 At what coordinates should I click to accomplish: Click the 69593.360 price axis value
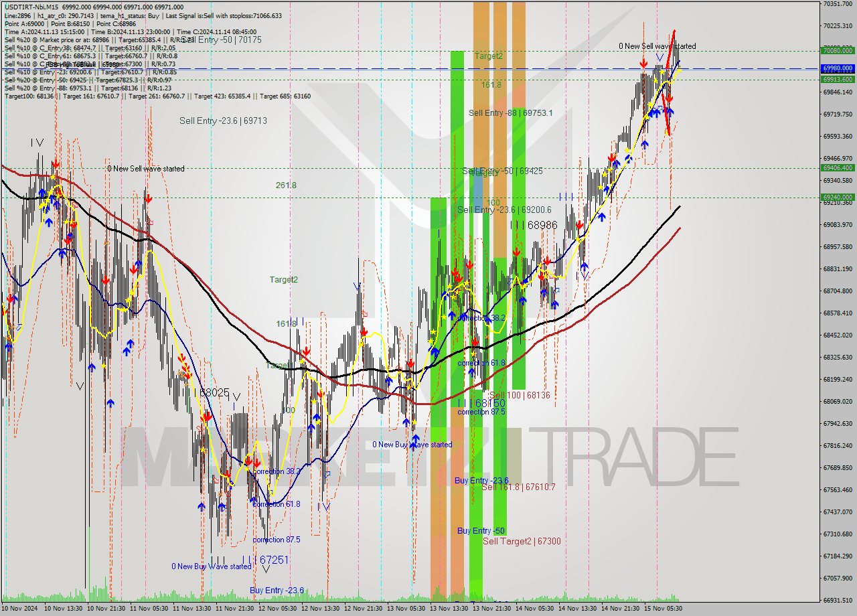pos(838,136)
